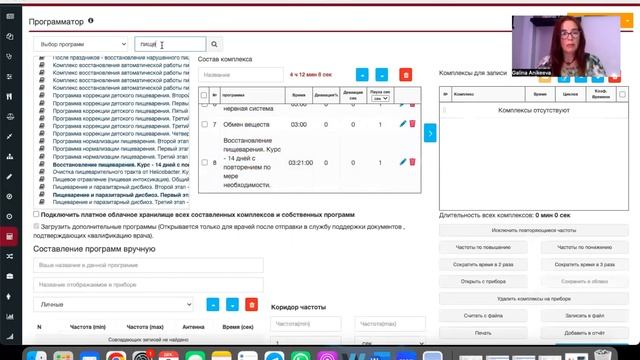Click Частоты по понижению button
Image resolution: width=640 pixels, height=360 pixels.
pyautogui.click(x=584, y=247)
